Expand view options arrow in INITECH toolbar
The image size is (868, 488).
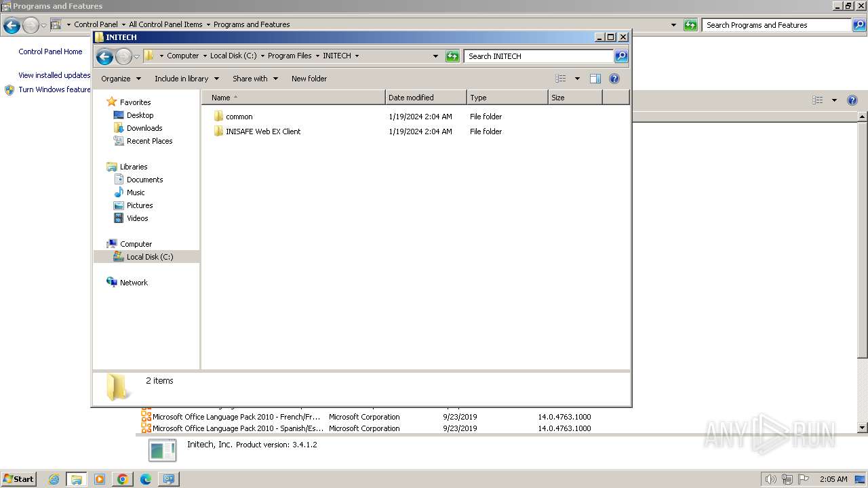coord(577,79)
